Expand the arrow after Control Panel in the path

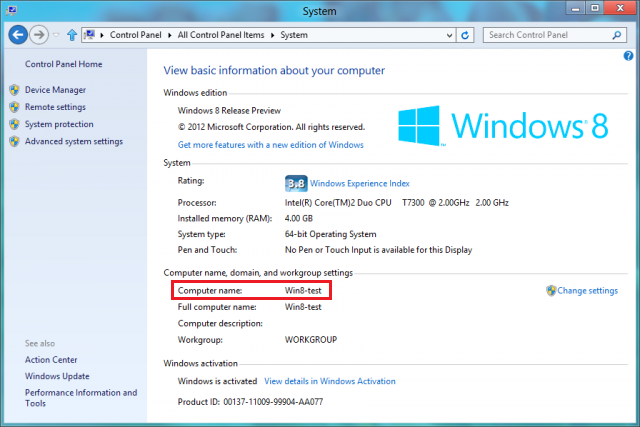click(x=170, y=35)
